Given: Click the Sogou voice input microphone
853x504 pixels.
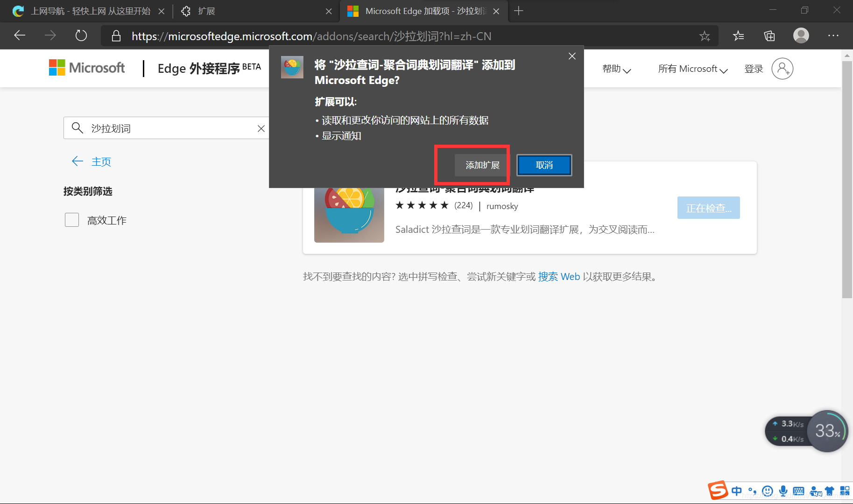Looking at the screenshot, I should 783,491.
